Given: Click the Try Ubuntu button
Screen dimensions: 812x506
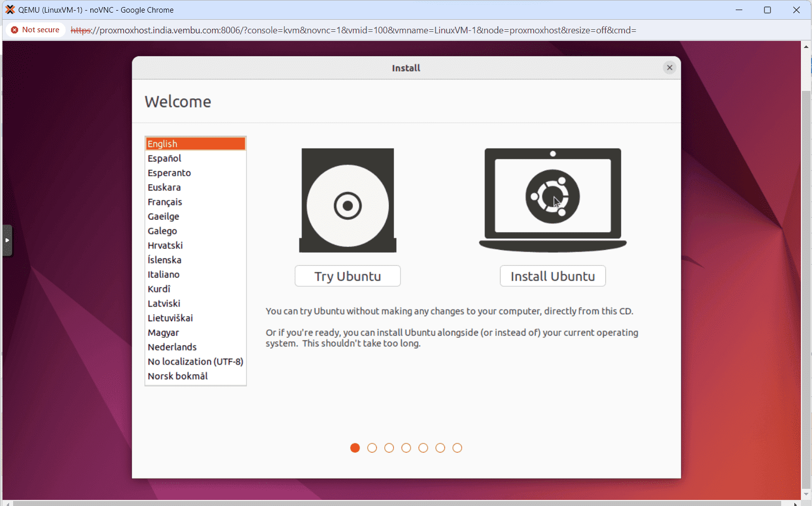Looking at the screenshot, I should pyautogui.click(x=348, y=276).
